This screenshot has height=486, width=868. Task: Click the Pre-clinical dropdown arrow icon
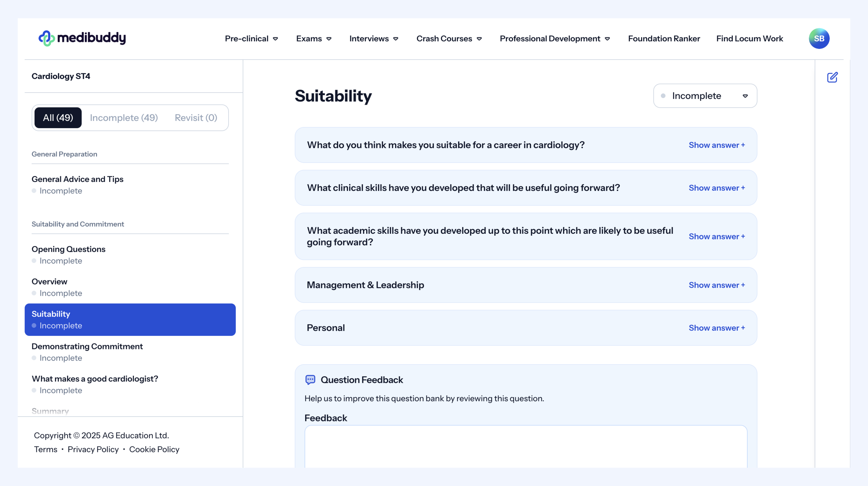click(275, 39)
